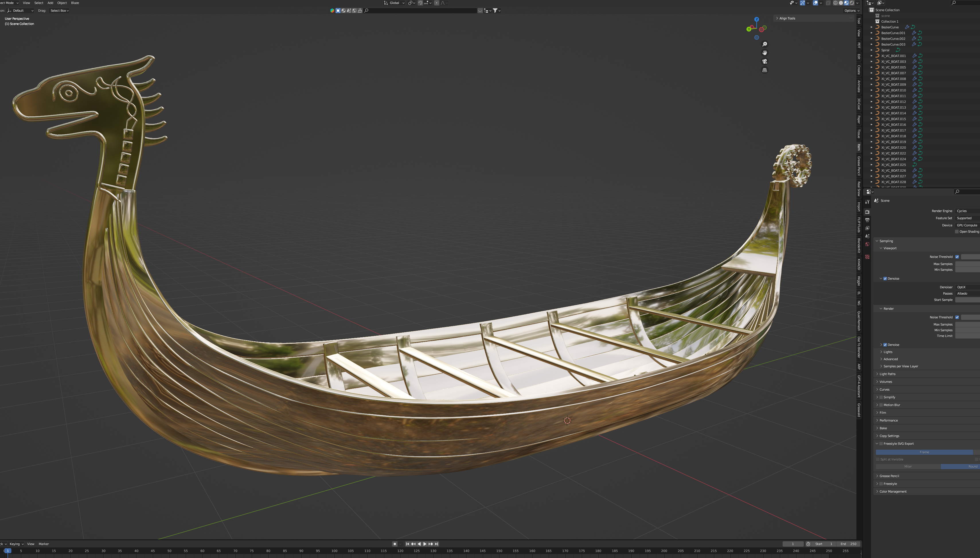Click the pan view hand icon
980x558 pixels.
click(764, 52)
